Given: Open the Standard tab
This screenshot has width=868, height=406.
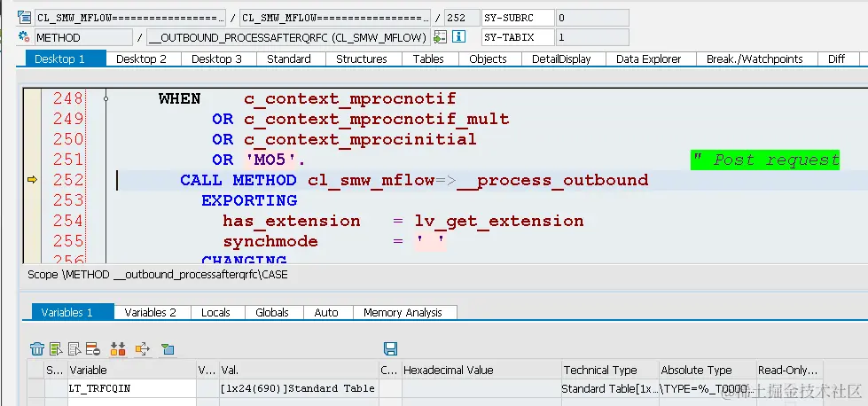Looking at the screenshot, I should 289,59.
